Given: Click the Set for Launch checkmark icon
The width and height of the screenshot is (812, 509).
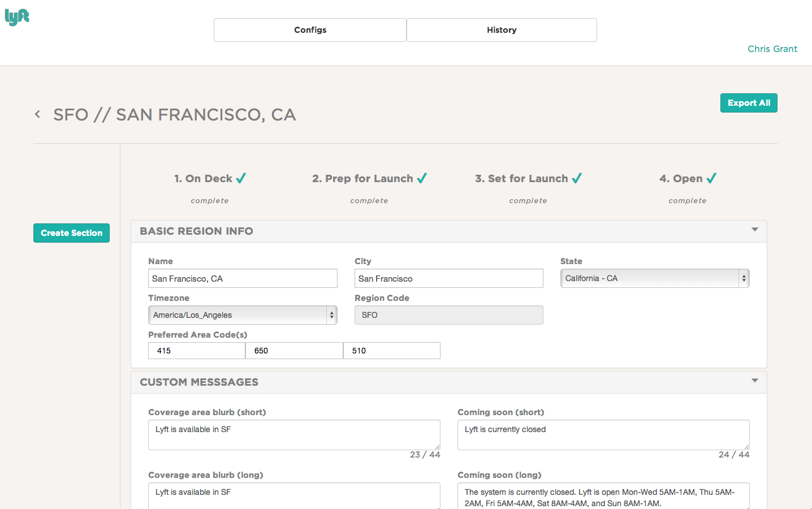Looking at the screenshot, I should [x=577, y=178].
